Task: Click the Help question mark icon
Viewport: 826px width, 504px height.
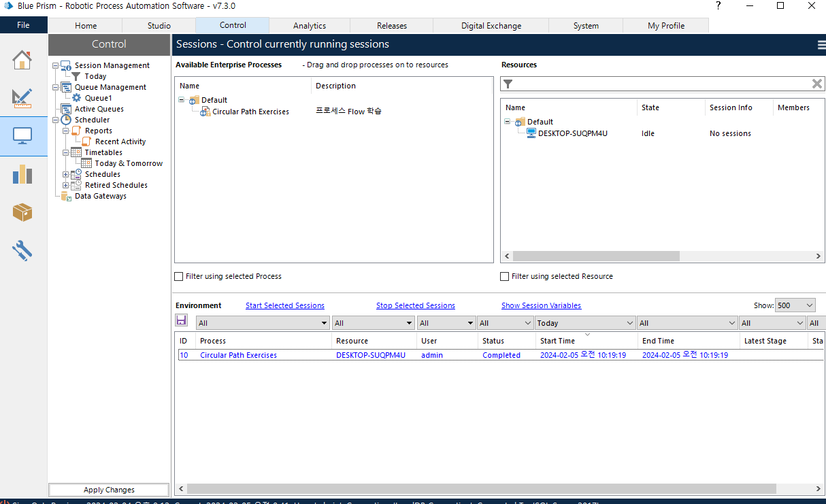Action: click(x=718, y=5)
